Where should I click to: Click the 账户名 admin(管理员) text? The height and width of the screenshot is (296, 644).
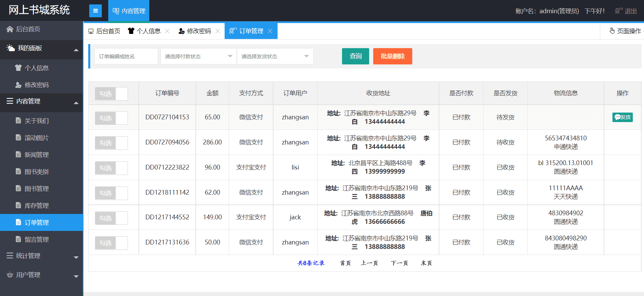click(547, 11)
